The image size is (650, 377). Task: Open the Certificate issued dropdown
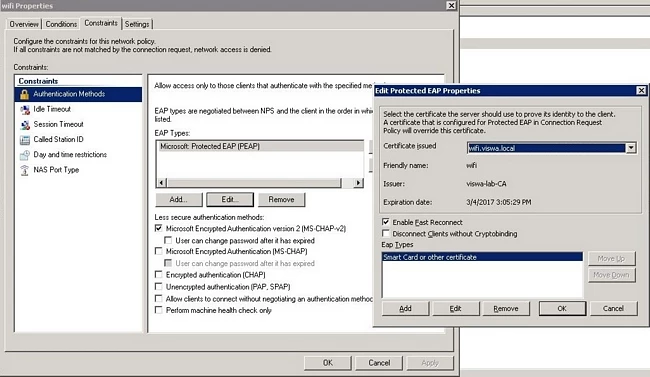[x=631, y=148]
